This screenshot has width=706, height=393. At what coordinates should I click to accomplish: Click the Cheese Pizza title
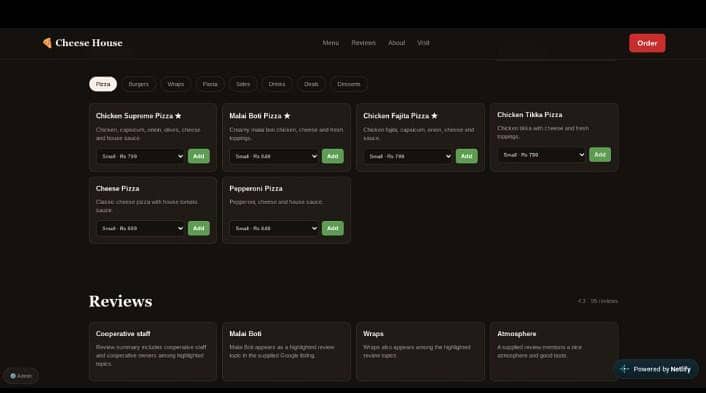coord(118,188)
